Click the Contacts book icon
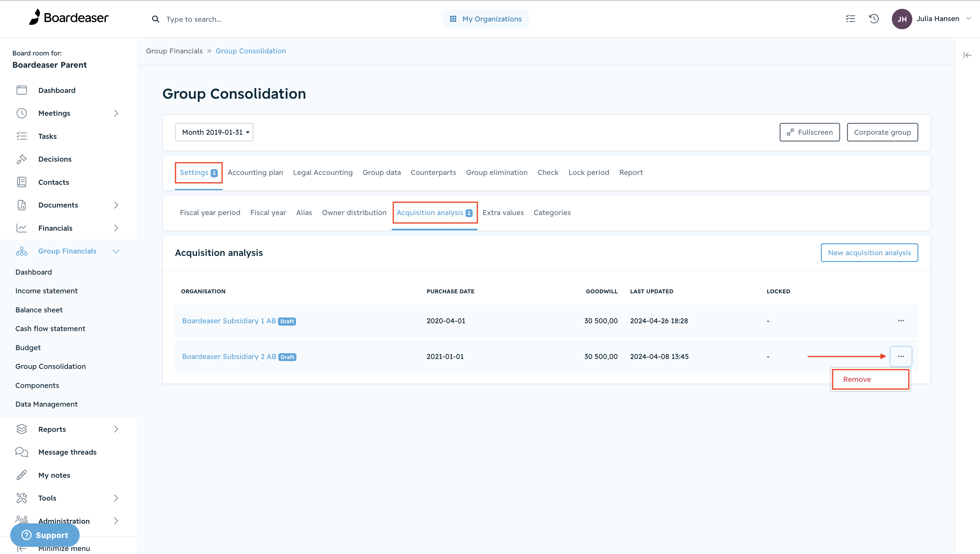This screenshot has height=554, width=980. click(22, 182)
